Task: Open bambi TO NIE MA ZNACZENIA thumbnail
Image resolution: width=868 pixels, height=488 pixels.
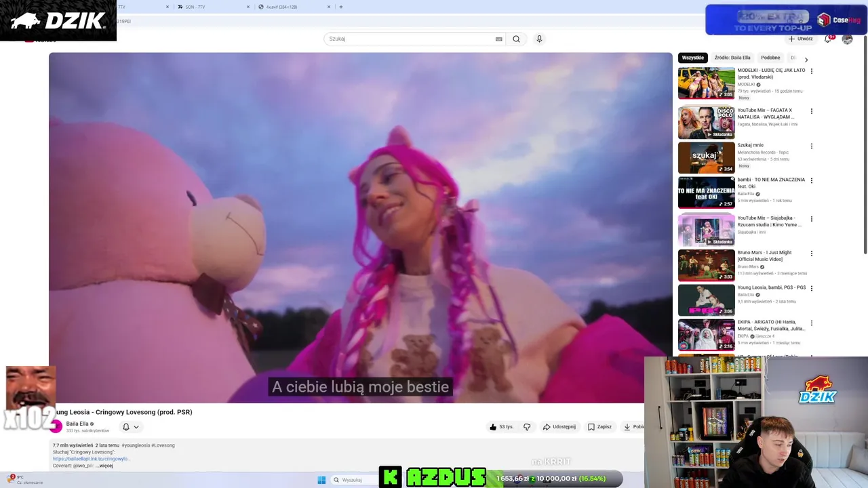Action: [706, 192]
